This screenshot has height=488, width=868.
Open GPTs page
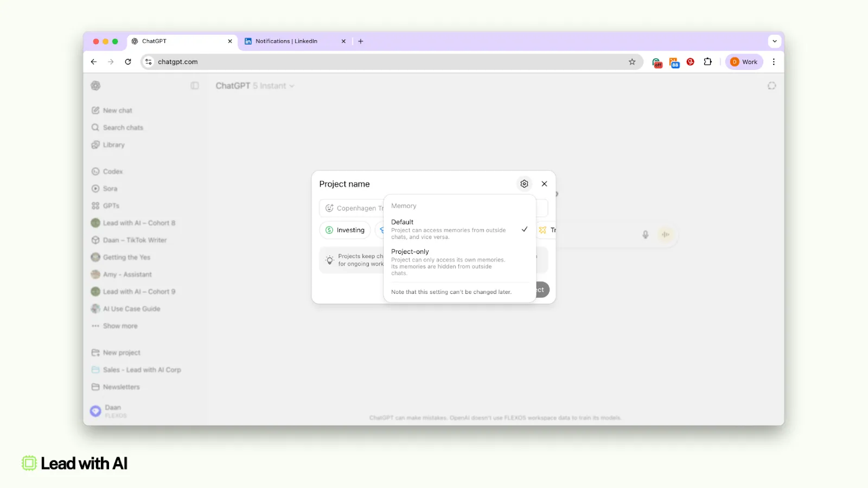106,206
